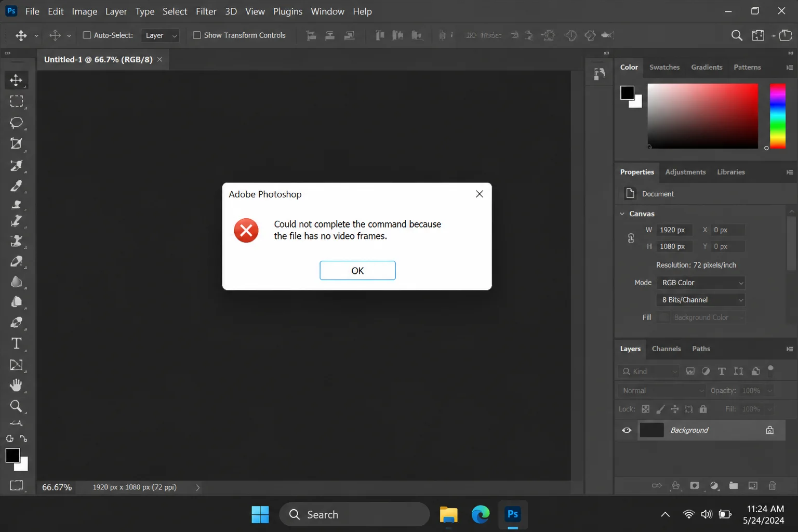Open the Color panel options menu
This screenshot has width=798, height=532.
790,68
